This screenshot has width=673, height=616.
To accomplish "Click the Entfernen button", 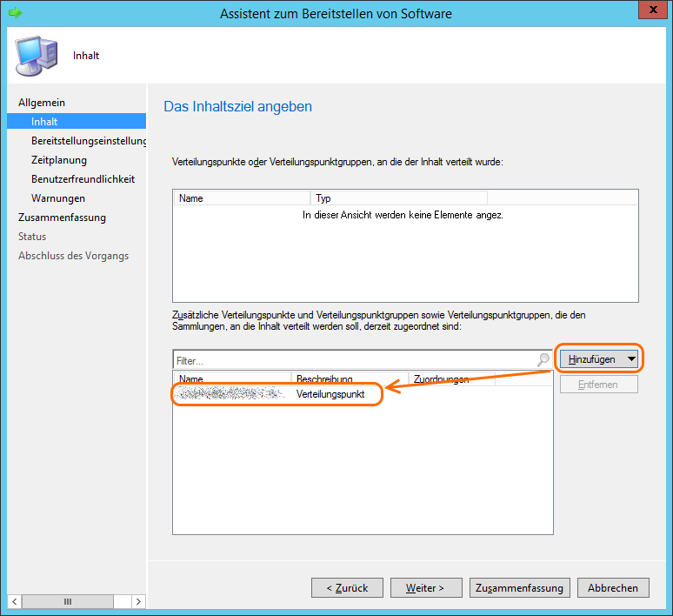I will 598,385.
